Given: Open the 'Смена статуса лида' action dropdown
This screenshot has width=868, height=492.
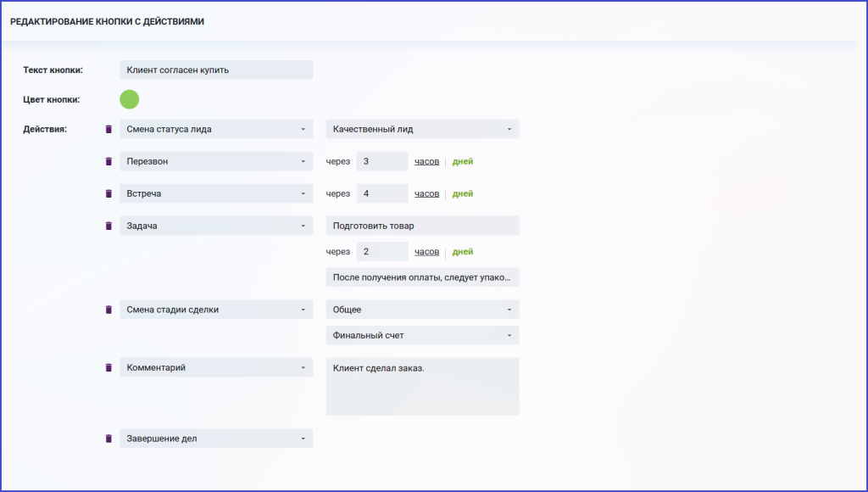Looking at the screenshot, I should [216, 129].
